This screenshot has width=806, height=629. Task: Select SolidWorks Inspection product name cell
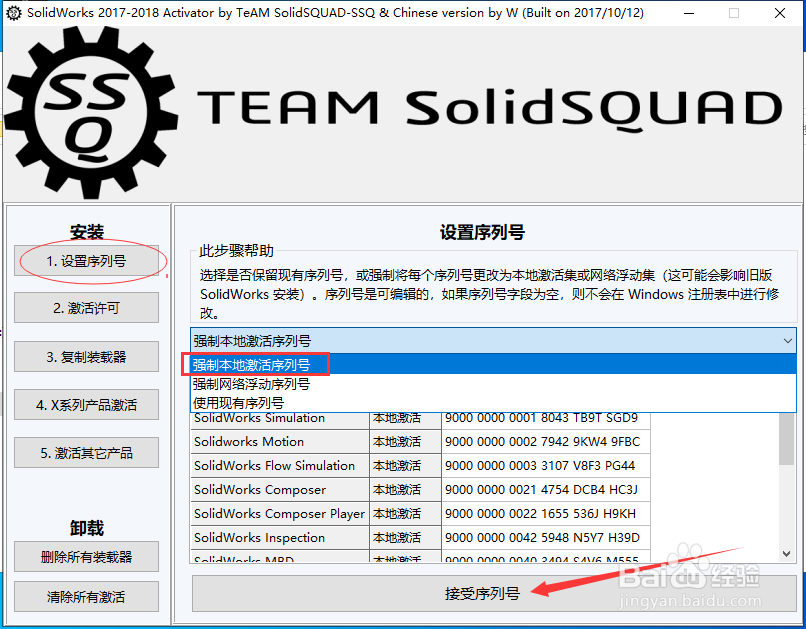280,538
